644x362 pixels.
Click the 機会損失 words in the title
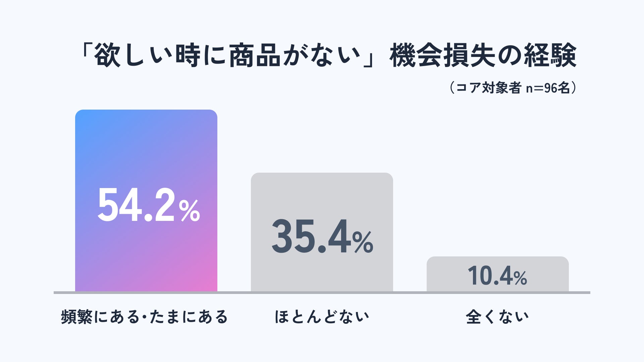(443, 55)
